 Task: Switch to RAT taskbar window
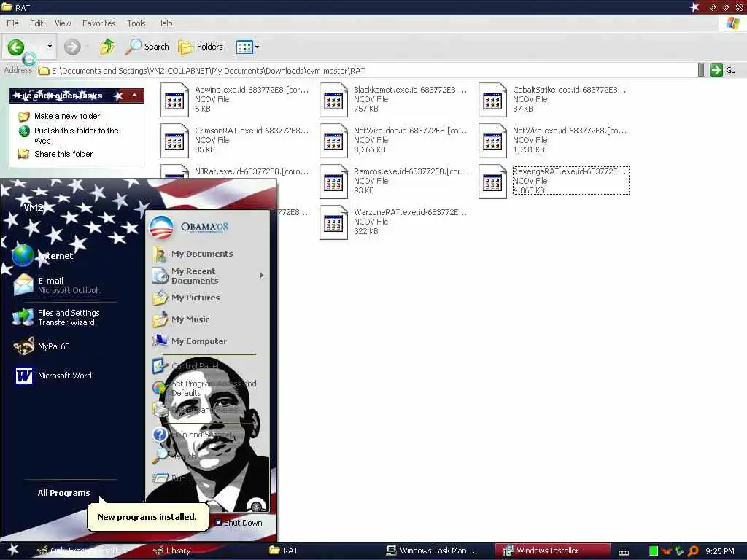point(285,551)
